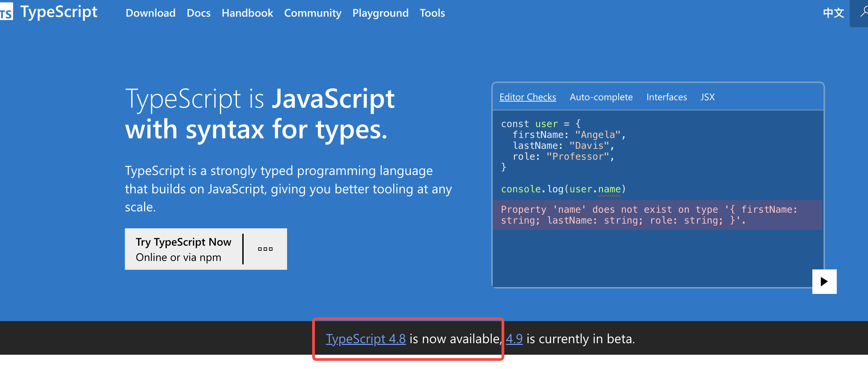Select the Editor Checks tab

tap(527, 97)
